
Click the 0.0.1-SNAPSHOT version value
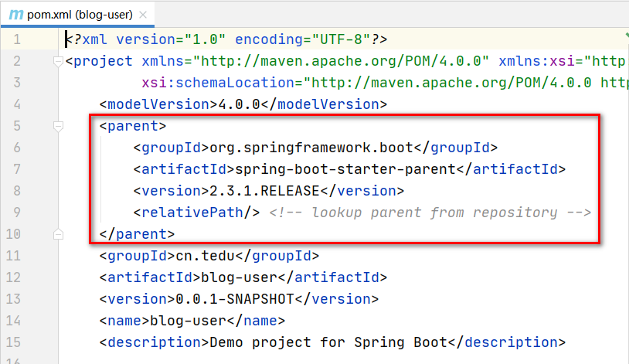pos(235,299)
